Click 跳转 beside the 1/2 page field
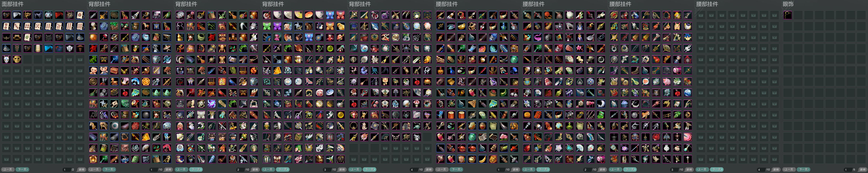This screenshot has width=868, height=173. click(x=82, y=170)
